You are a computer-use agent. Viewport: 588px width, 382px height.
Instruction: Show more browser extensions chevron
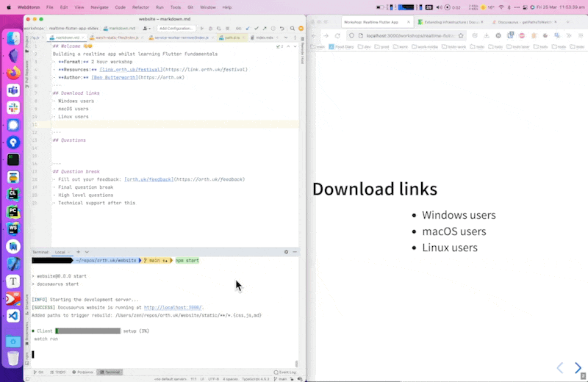569,35
